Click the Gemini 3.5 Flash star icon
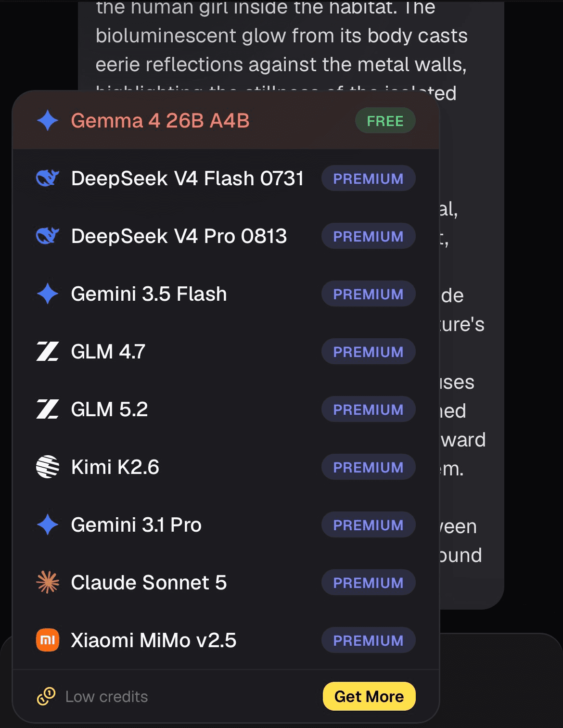The width and height of the screenshot is (563, 728). tap(48, 294)
